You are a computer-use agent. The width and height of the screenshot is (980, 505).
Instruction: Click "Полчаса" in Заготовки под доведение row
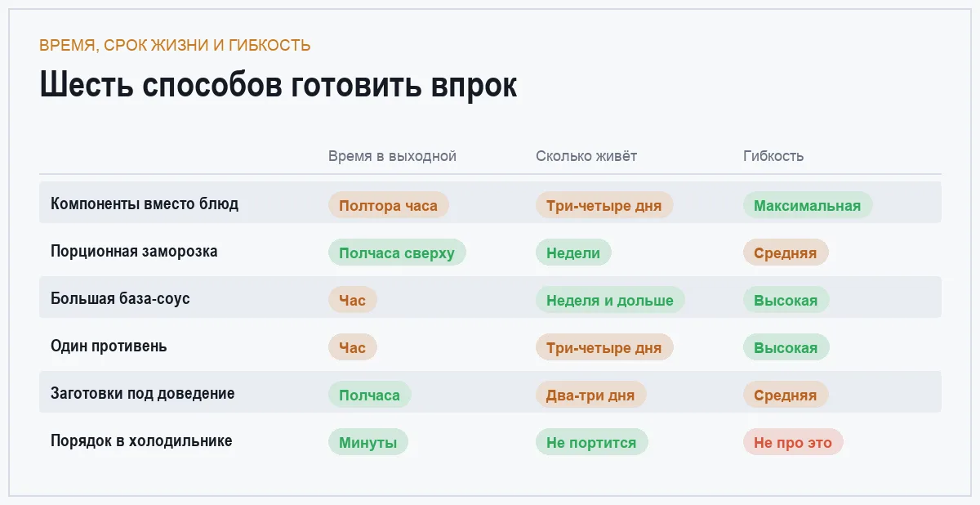(370, 395)
